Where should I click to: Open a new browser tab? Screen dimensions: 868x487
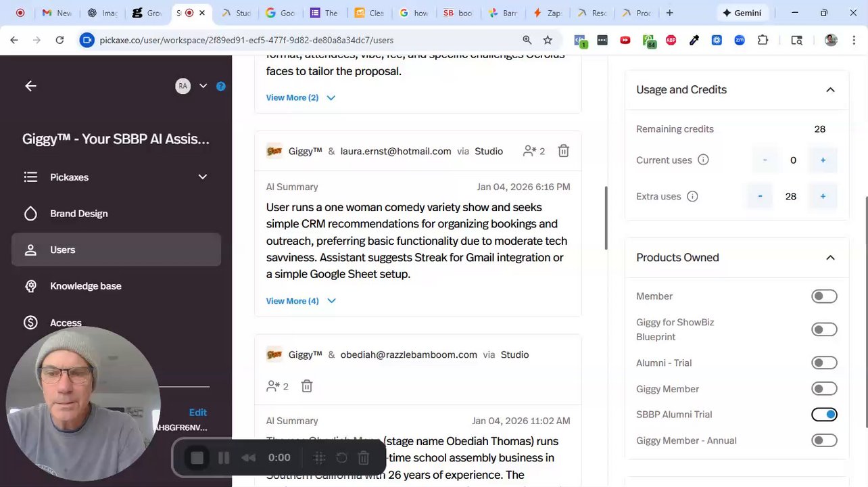pyautogui.click(x=669, y=13)
